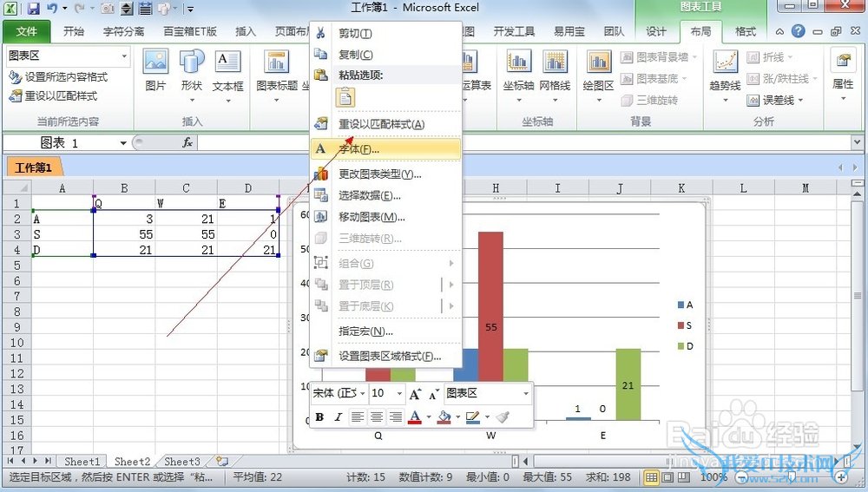Screen dimensions: 868x492
Task: Switch to Normal view icon in status bar
Action: pyautogui.click(x=652, y=476)
